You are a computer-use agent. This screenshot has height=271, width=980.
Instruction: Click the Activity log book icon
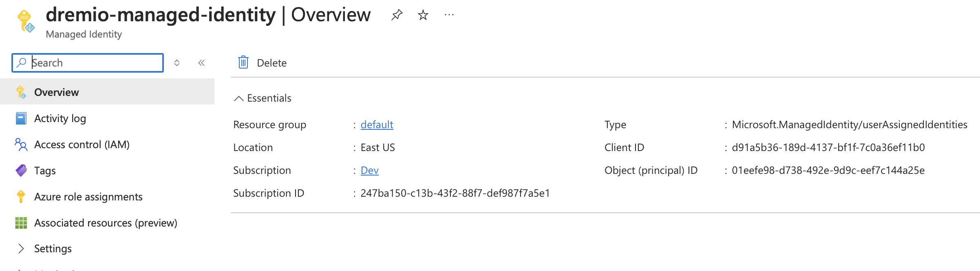tap(21, 118)
